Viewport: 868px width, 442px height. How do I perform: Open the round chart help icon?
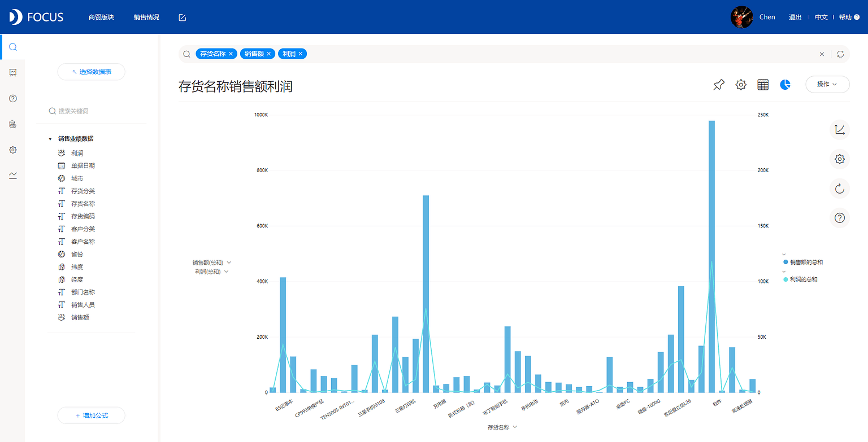pos(840,217)
